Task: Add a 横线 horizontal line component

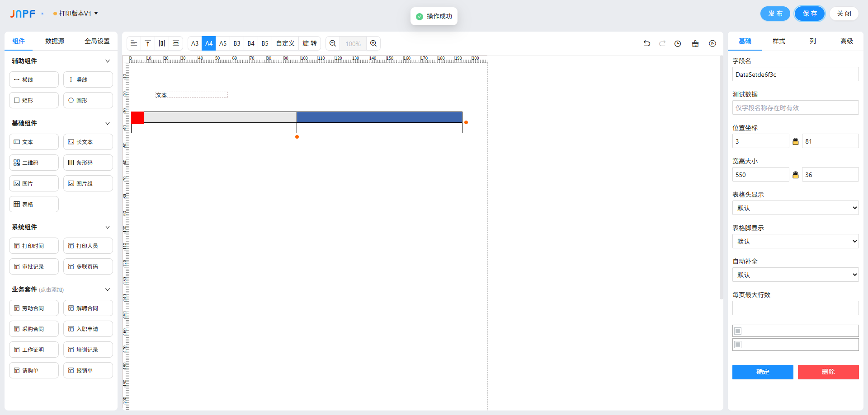Action: (34, 79)
